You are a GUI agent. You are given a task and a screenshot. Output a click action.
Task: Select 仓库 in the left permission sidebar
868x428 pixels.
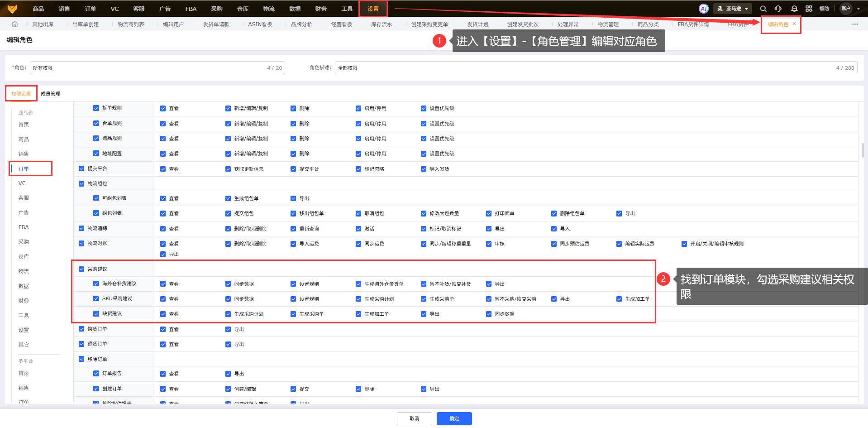click(x=24, y=257)
